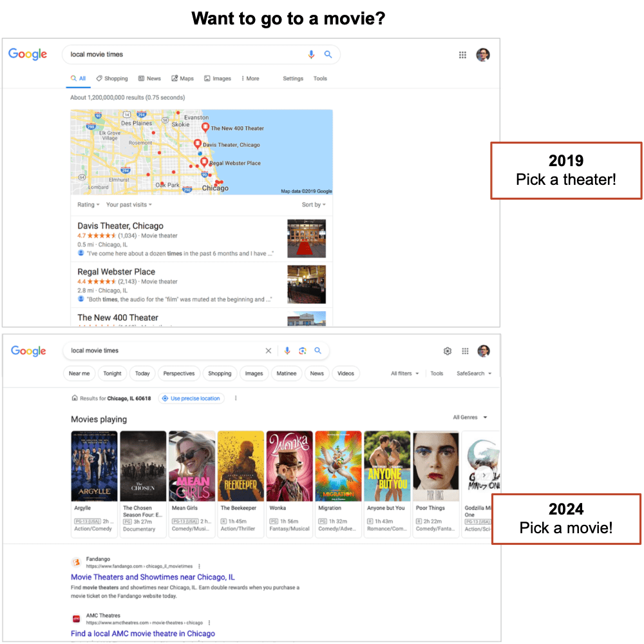The image size is (644, 644).
Task: Open Movie Theaters and Showtimes near Chicago link
Action: [x=153, y=577]
